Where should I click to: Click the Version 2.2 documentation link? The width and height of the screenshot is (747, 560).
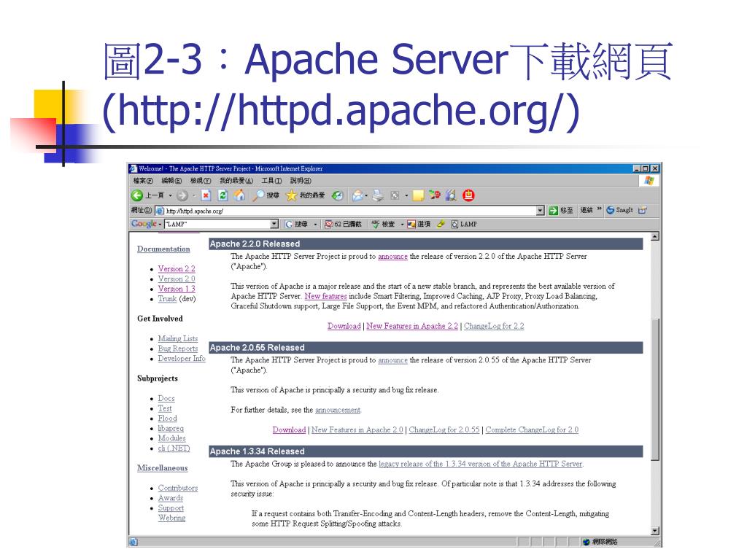[177, 268]
